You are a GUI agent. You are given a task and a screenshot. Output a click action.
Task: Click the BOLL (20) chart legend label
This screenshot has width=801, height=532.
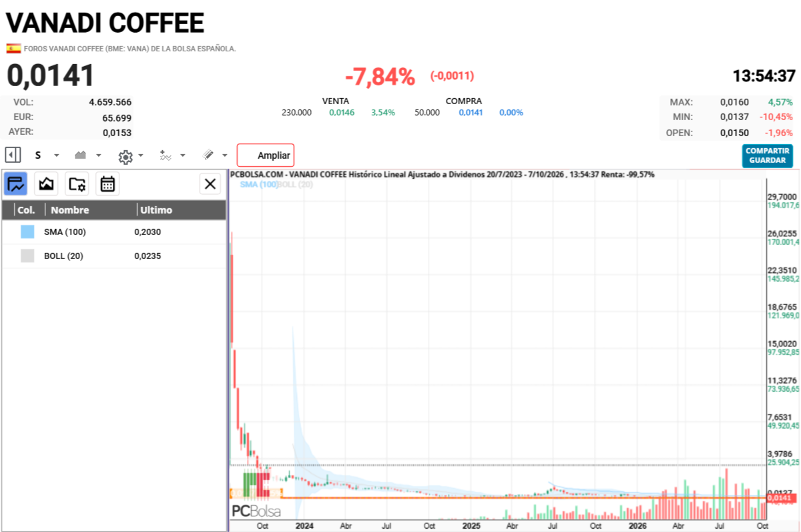(x=295, y=184)
